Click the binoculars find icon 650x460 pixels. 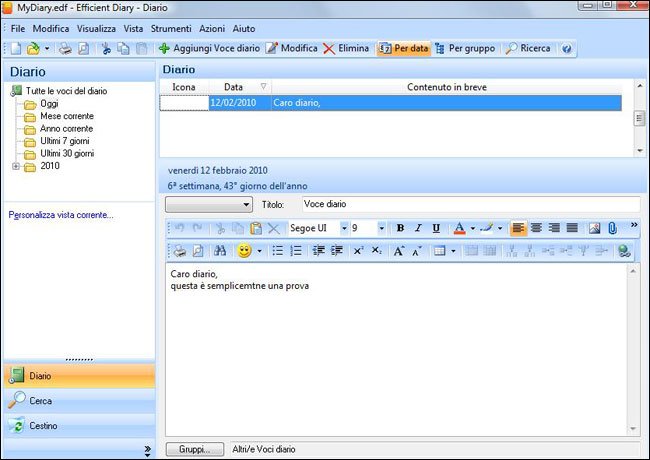pos(220,251)
